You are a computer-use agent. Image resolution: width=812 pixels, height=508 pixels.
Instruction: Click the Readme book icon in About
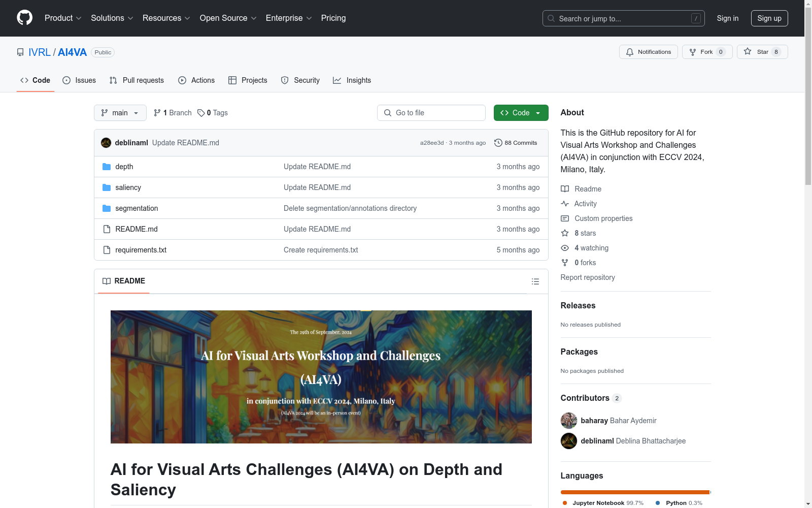coord(565,189)
